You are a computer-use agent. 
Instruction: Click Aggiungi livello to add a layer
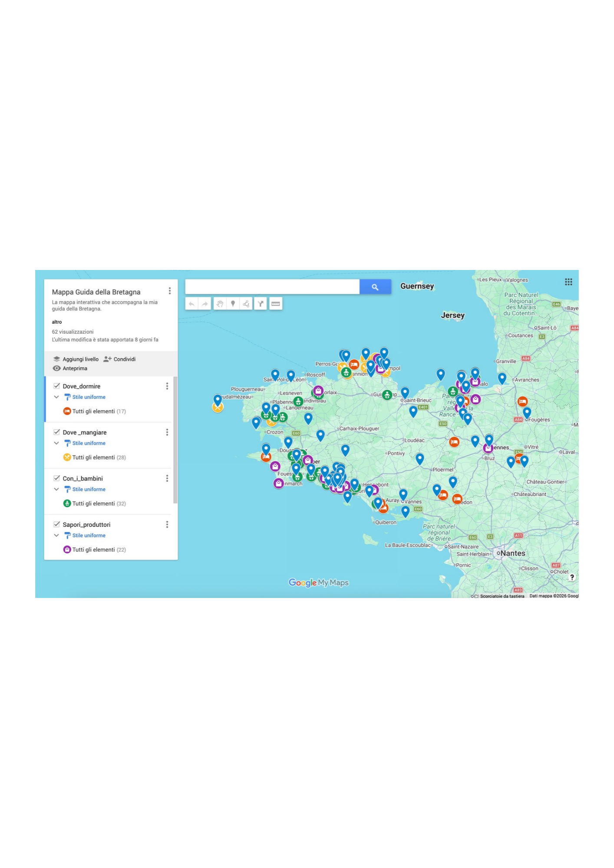point(76,359)
